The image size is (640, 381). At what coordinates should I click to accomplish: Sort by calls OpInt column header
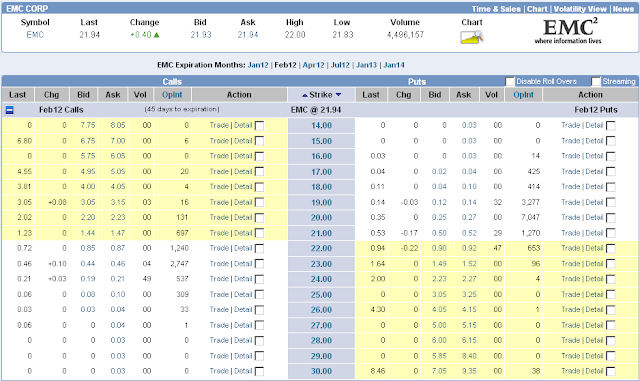[172, 95]
